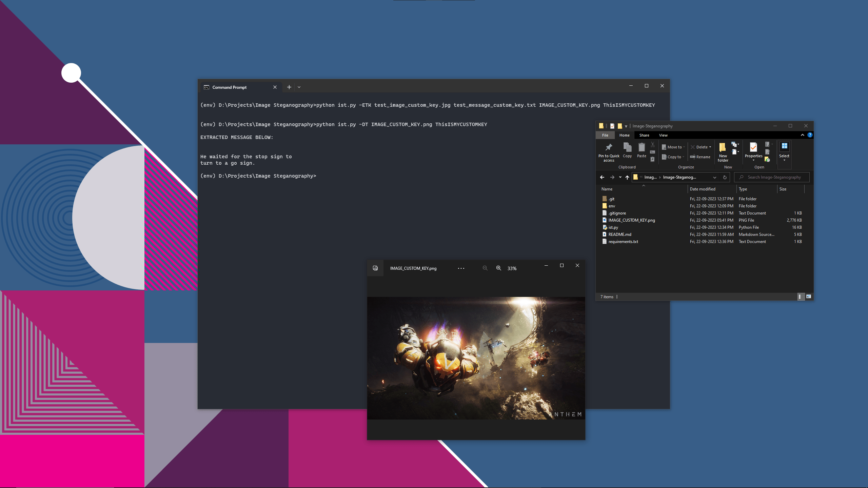Click the Paste shortcut icon
Viewport: 868px width, 488px height.
[x=653, y=159]
